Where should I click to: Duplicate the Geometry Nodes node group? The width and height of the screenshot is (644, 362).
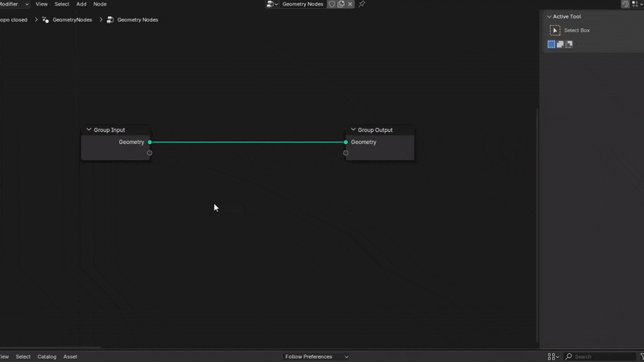341,4
